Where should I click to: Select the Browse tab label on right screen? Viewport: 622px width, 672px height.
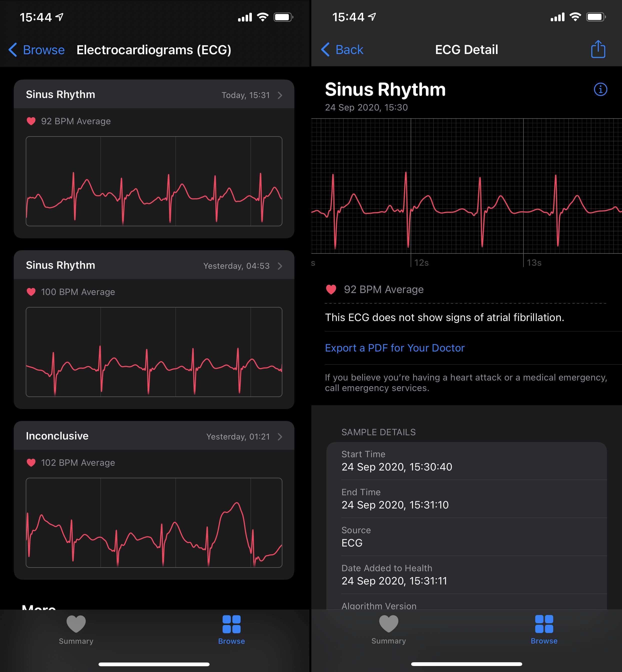[544, 641]
